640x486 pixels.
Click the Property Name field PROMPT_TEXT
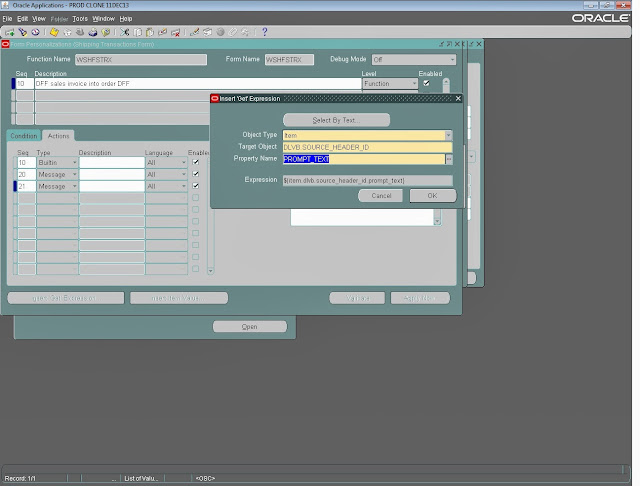click(x=364, y=159)
